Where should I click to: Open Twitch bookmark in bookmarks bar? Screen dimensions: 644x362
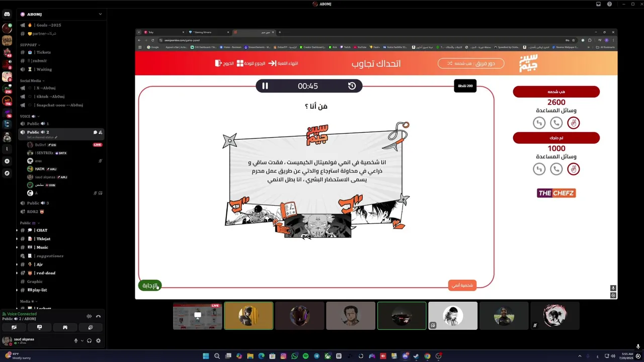346,47
